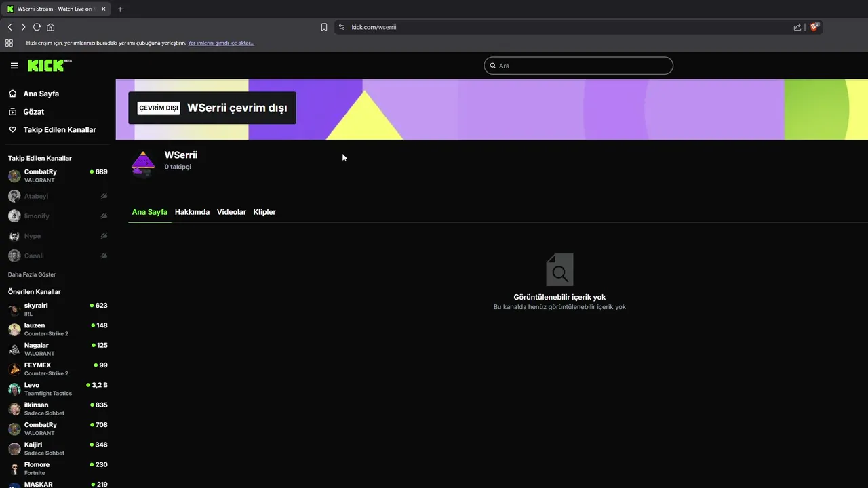Click the share icon in address bar
Viewport: 868px width, 488px height.
click(797, 27)
